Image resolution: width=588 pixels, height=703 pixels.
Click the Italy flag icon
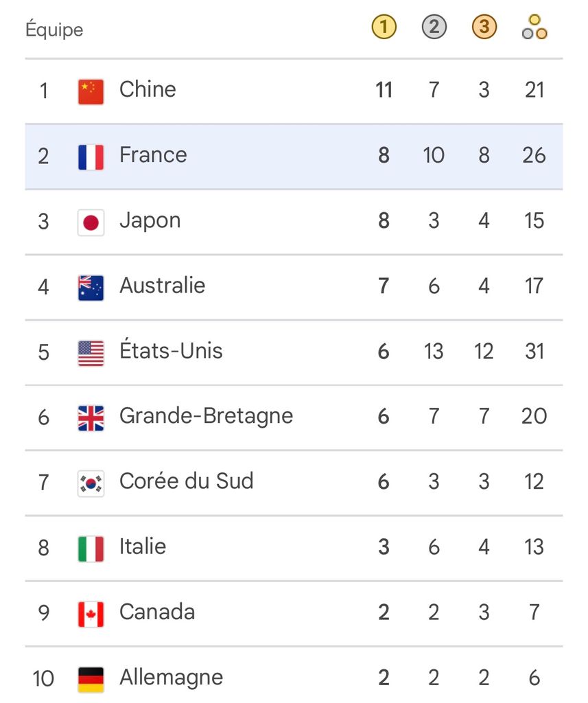(x=91, y=549)
